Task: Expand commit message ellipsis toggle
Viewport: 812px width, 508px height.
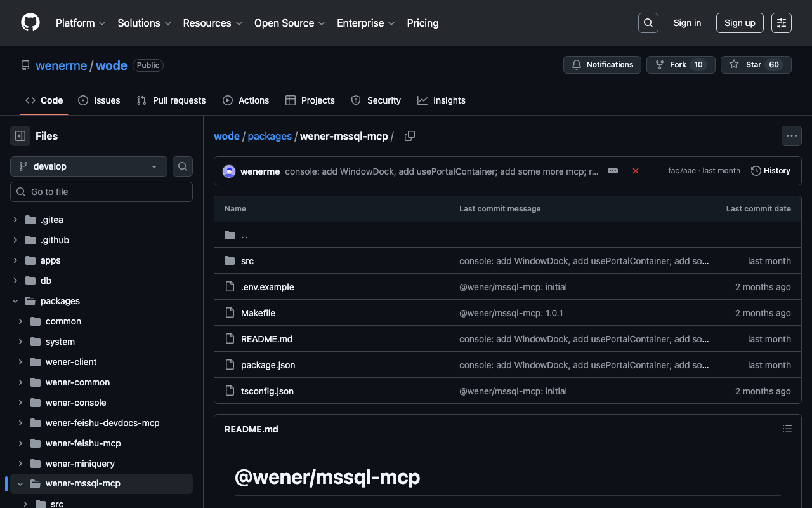Action: coord(613,171)
